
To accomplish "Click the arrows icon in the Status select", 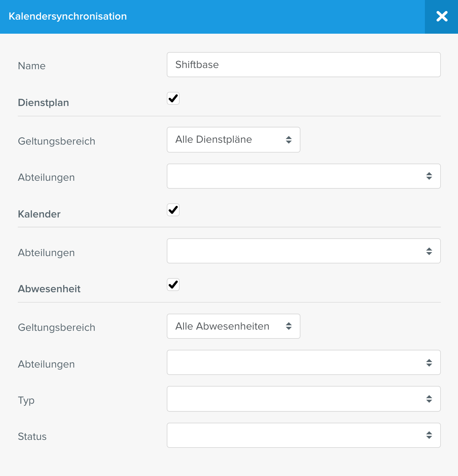I will click(429, 435).
